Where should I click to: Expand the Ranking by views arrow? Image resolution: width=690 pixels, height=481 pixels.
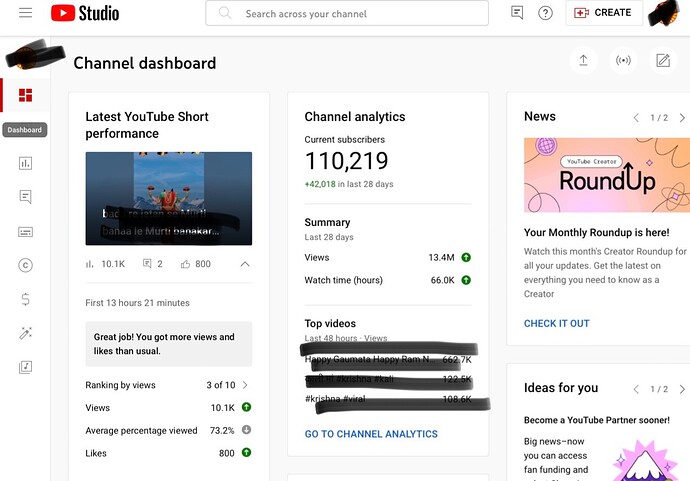click(245, 384)
